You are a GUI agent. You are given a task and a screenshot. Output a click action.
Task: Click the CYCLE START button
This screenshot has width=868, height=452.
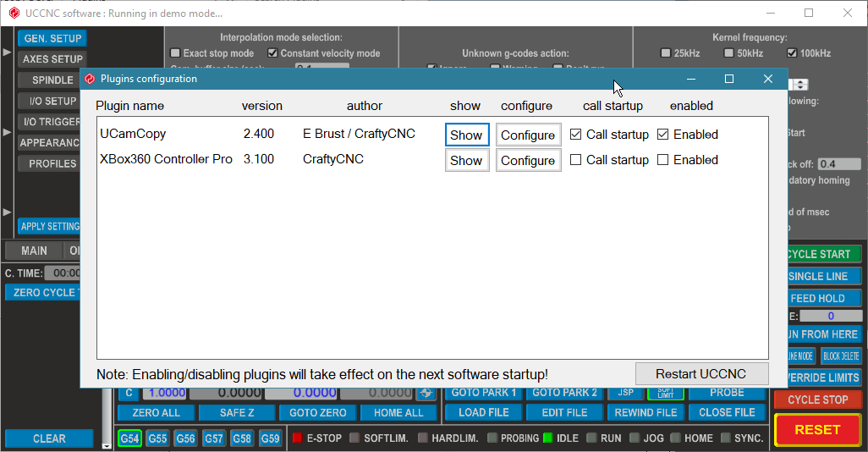824,254
